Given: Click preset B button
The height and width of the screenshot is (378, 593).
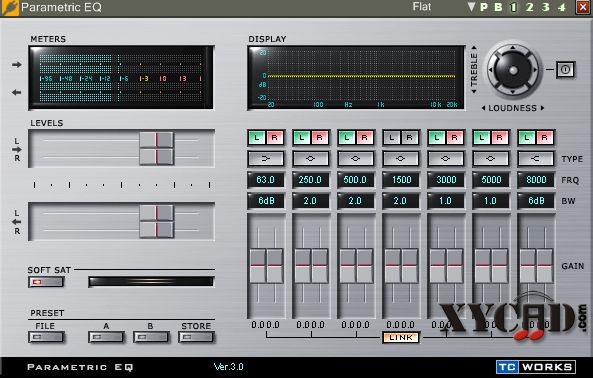Looking at the screenshot, I should [151, 337].
